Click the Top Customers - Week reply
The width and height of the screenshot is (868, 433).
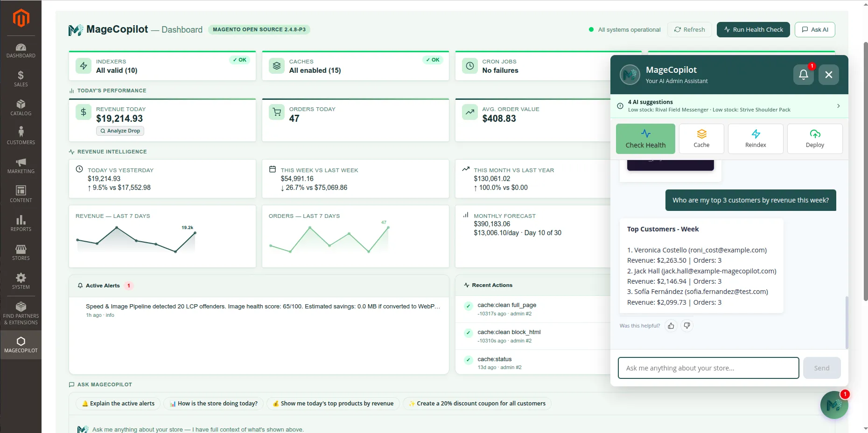[x=701, y=265]
